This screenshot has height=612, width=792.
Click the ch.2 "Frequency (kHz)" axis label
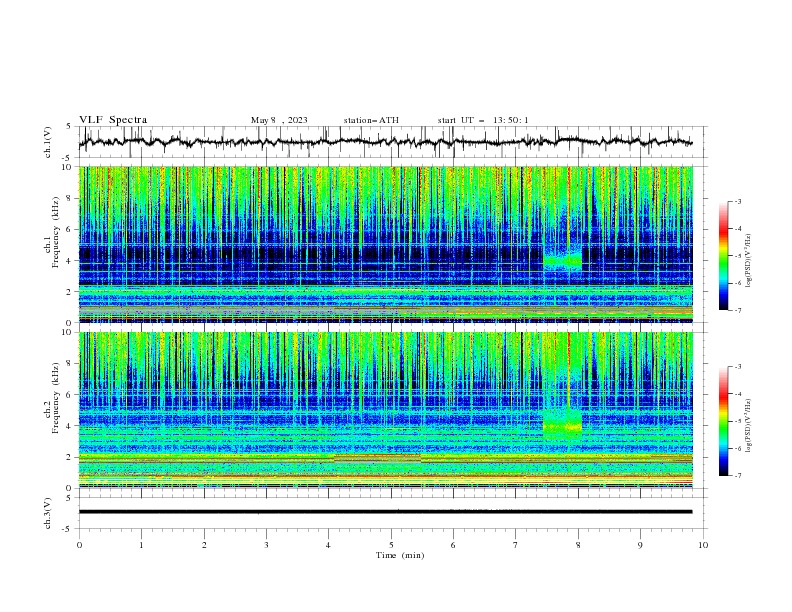55,398
